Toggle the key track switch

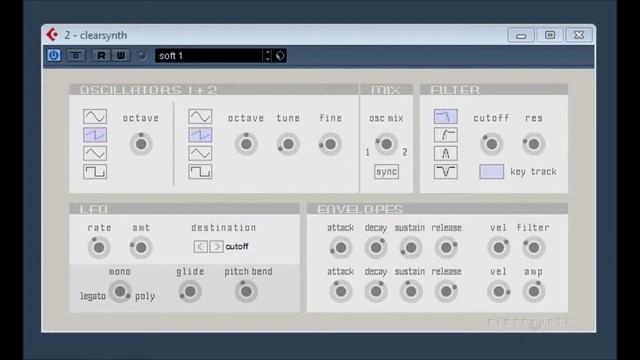click(x=491, y=172)
